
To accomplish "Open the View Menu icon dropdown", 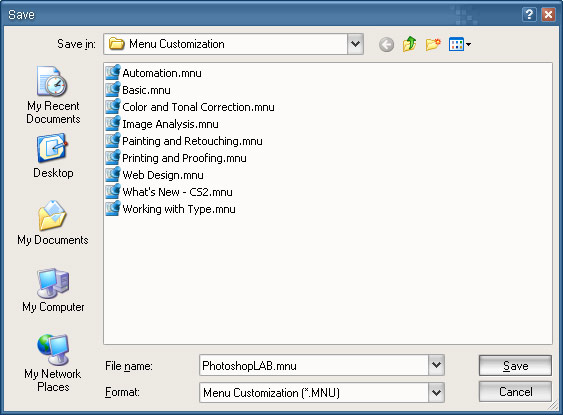I will (x=460, y=45).
